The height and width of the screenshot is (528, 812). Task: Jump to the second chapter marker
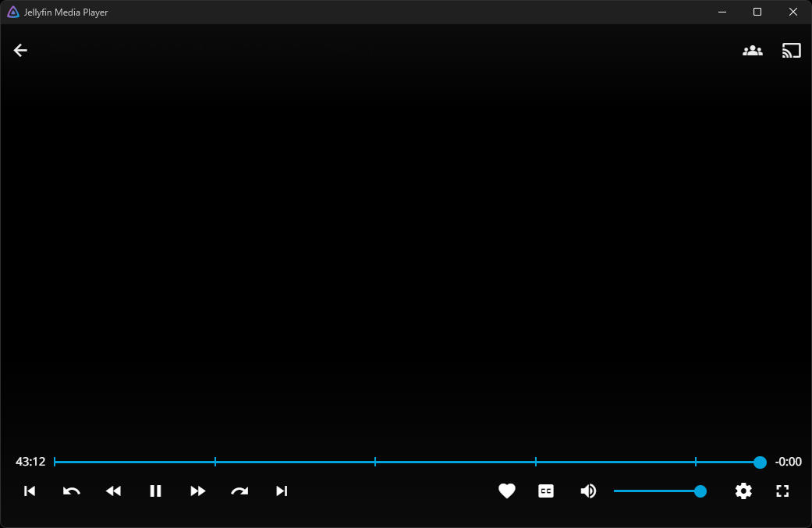click(215, 462)
